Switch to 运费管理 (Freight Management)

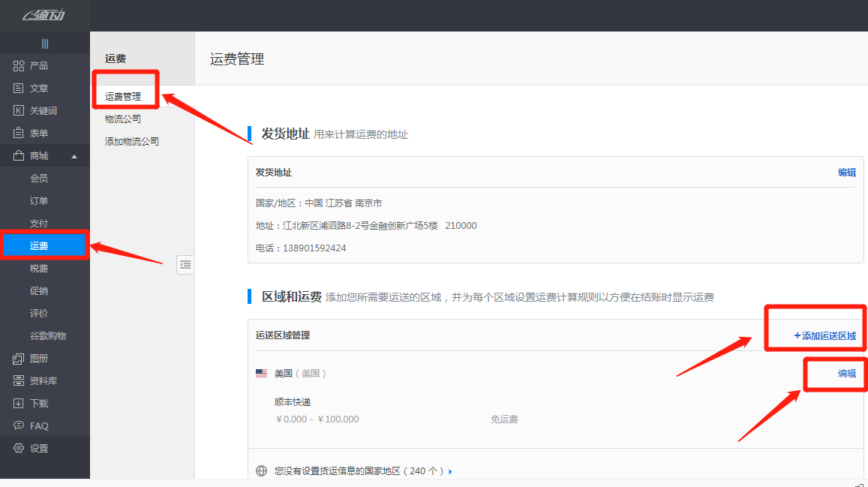pos(123,95)
